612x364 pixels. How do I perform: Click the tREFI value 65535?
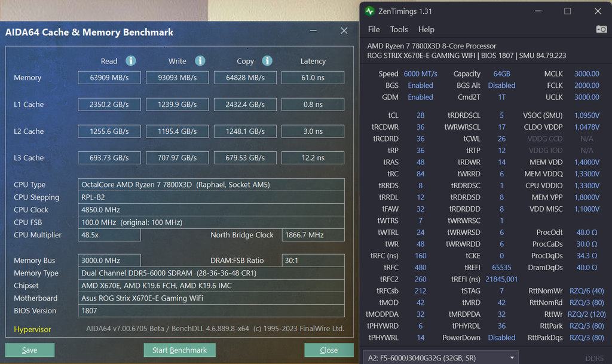[501, 268]
